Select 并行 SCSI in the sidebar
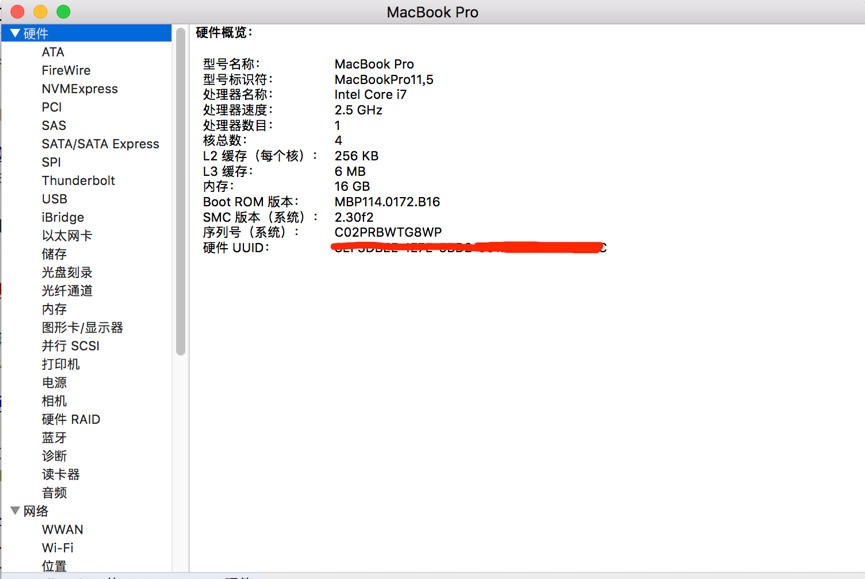 71,346
